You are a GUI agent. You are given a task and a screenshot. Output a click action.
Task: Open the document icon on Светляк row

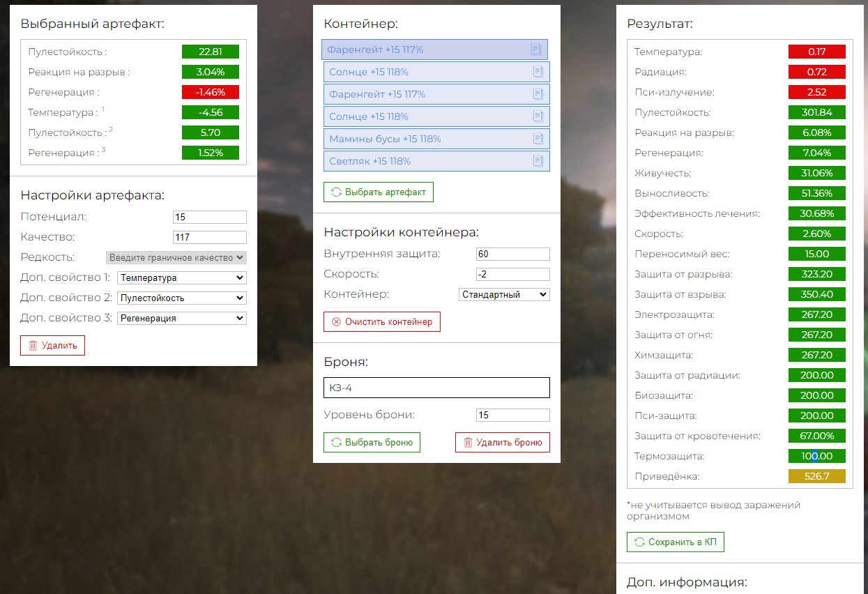(538, 161)
